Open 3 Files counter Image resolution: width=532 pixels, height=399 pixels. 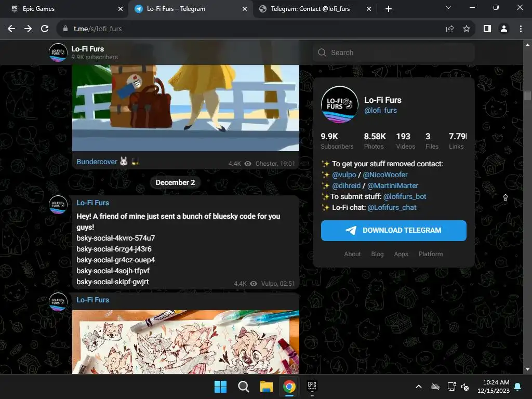(x=432, y=141)
